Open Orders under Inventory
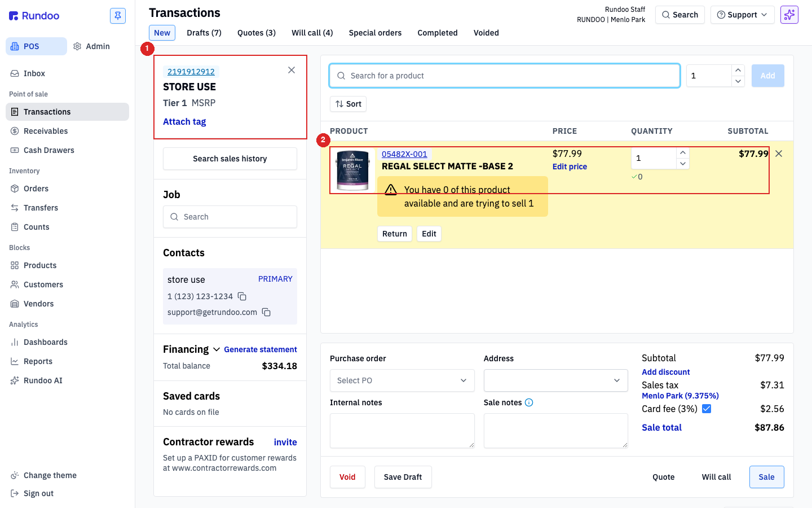812x508 pixels. (67, 189)
